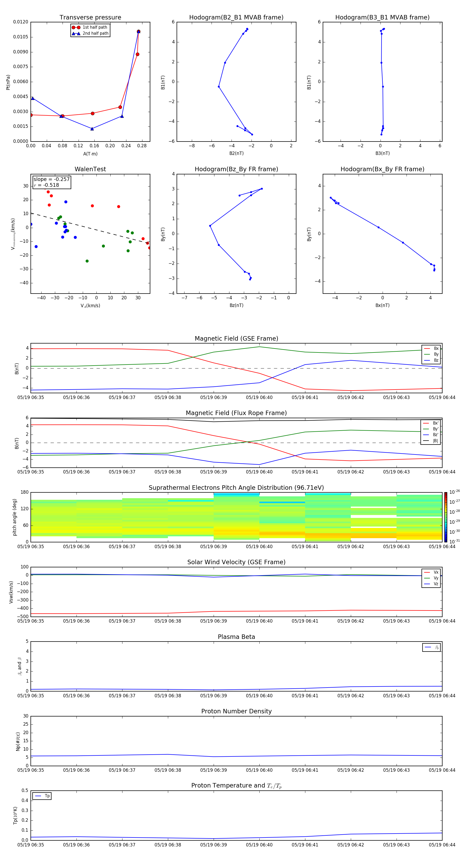
Task: Click the 'B3(nT)' x-axis label
Action: click(x=382, y=154)
